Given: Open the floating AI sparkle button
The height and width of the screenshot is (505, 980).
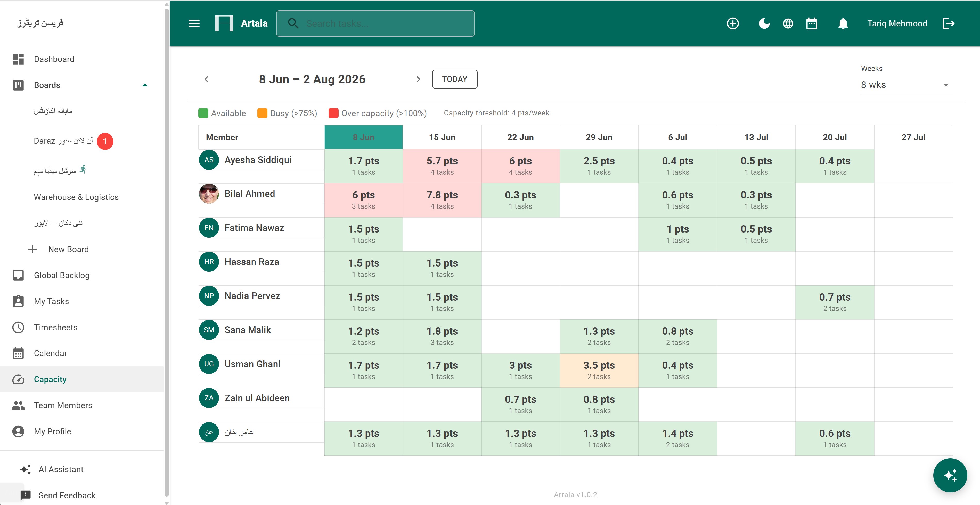Looking at the screenshot, I should click(950, 475).
